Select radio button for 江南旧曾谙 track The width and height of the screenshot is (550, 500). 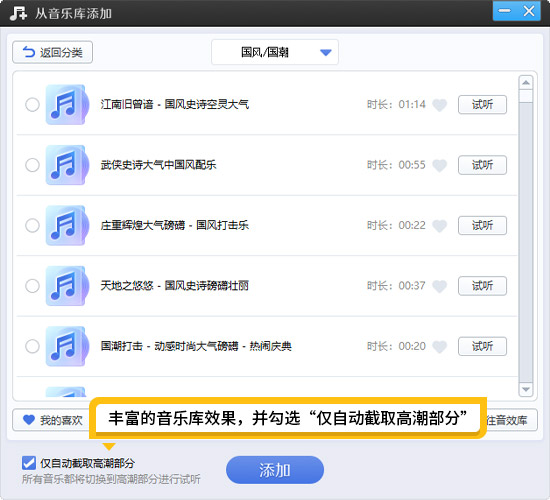(32, 105)
